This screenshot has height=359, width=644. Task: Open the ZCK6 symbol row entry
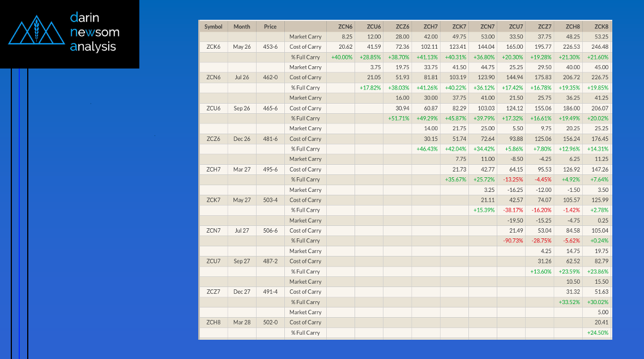point(214,47)
